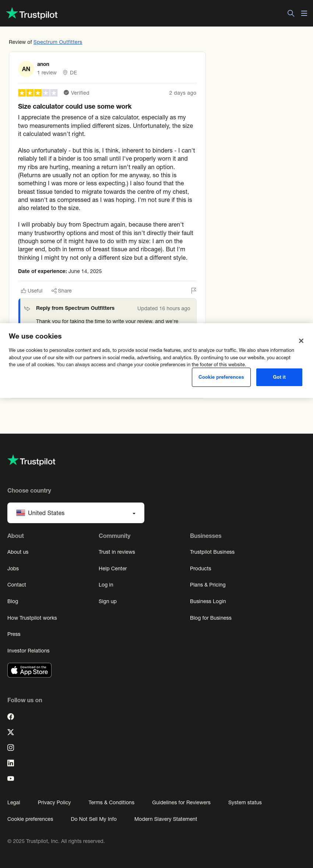
Task: Open Business Login link
Action: pos(208,601)
